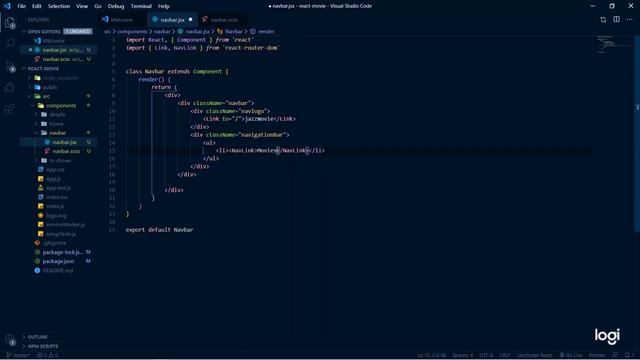
Task: Open the editor More Actions ellipsis
Action: [x=629, y=20]
